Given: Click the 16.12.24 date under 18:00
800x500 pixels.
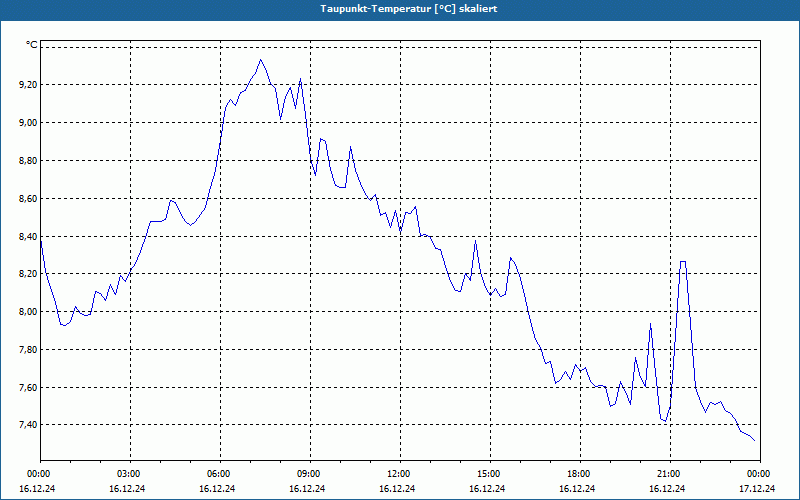Looking at the screenshot, I should click(577, 489).
